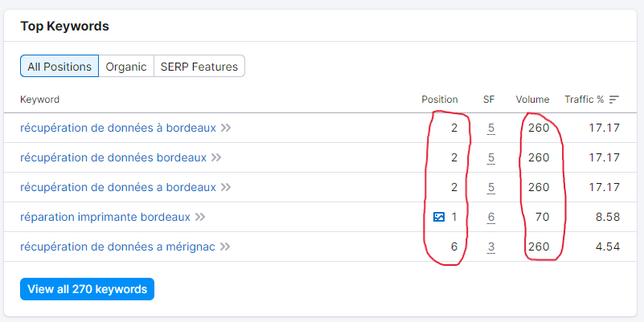Viewport: 644px width, 322px height.
Task: Open arrows beside 'récupération de données a bordeaux'
Action: [x=225, y=187]
